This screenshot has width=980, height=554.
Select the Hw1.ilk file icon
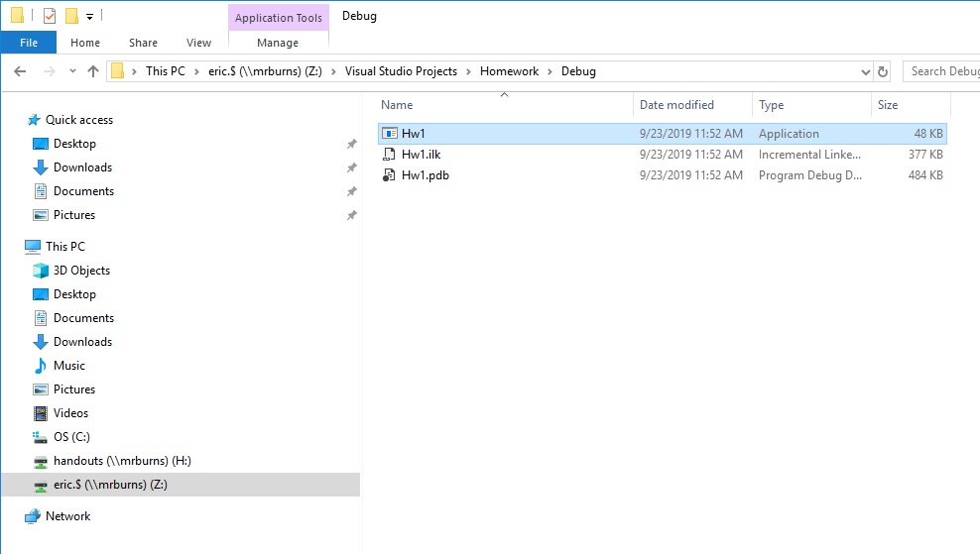pyautogui.click(x=389, y=155)
